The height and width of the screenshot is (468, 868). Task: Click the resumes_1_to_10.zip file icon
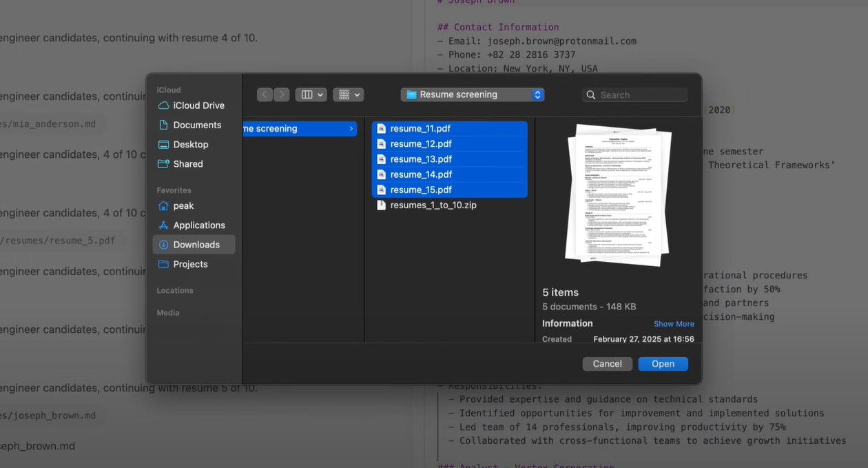(x=381, y=205)
